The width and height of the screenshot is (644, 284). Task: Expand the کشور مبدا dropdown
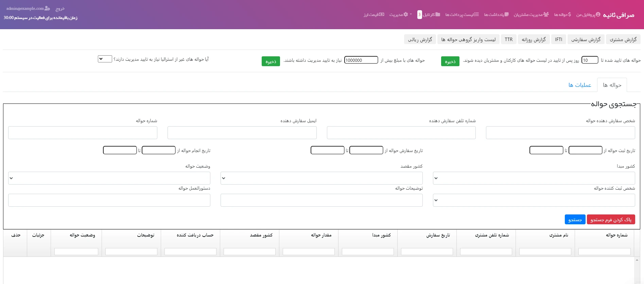coord(534,178)
